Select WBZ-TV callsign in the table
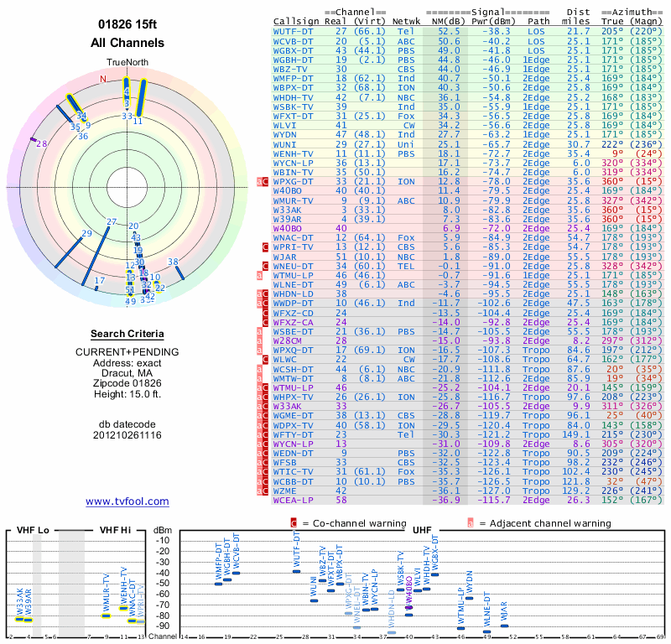 point(290,70)
